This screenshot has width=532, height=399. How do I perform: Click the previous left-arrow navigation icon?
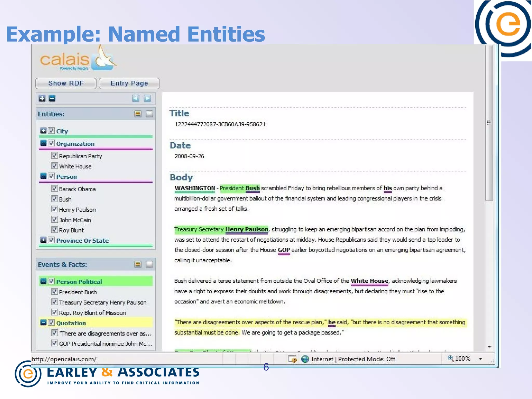pyautogui.click(x=136, y=98)
